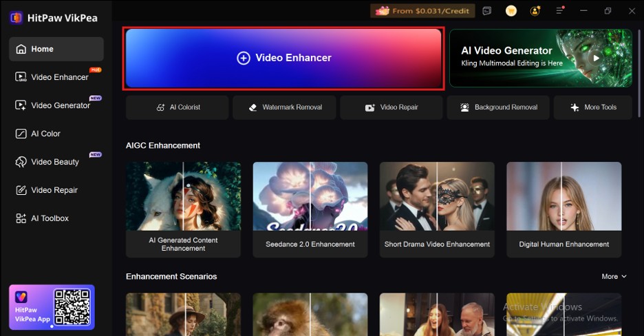Open the laughing couple scenario thumbnail

[x=437, y=314]
